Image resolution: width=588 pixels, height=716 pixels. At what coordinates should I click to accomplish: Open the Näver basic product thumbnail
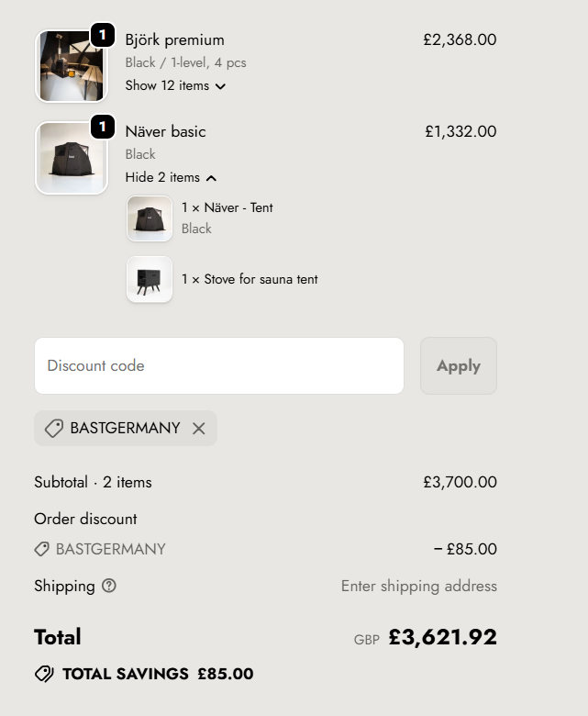coord(69,159)
